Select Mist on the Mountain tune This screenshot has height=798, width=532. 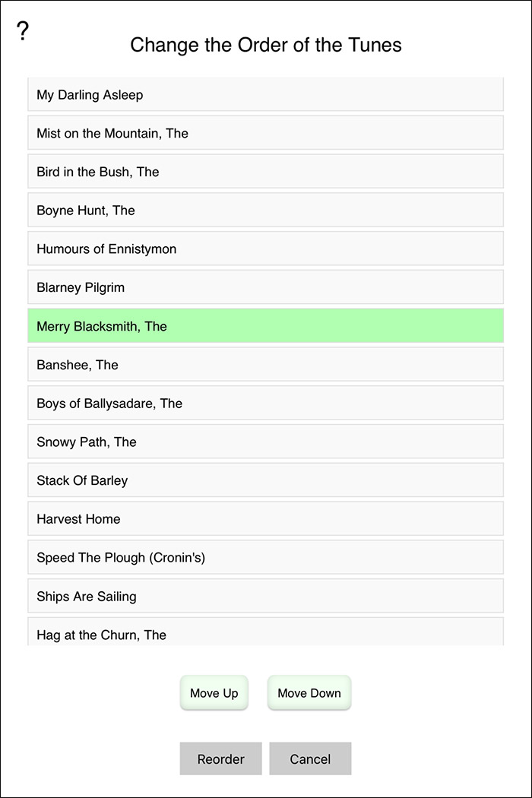[x=265, y=133]
